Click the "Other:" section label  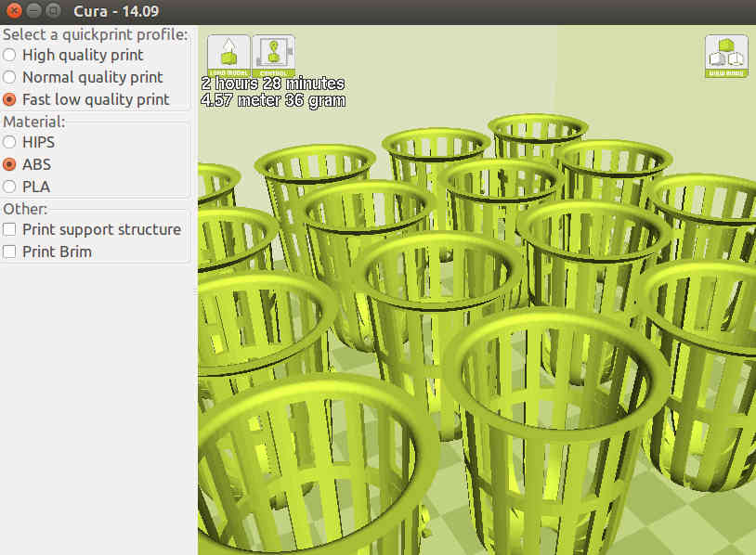[x=25, y=209]
